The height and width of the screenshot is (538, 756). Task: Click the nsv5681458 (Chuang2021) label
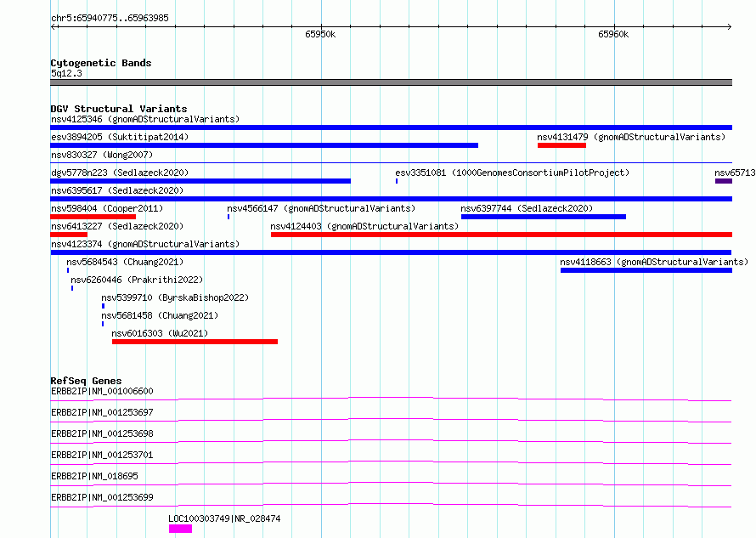coord(160,315)
